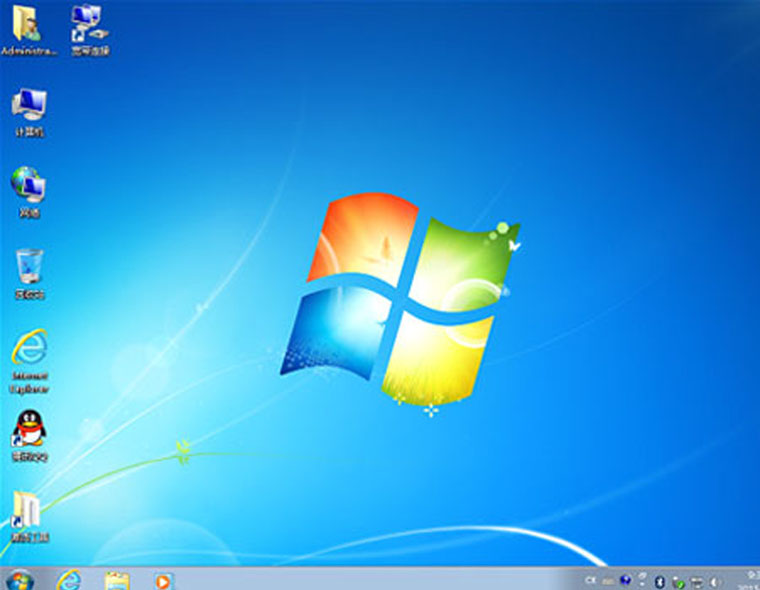Select the Network desktop icon
Viewport: 760px width, 590px height.
29,192
